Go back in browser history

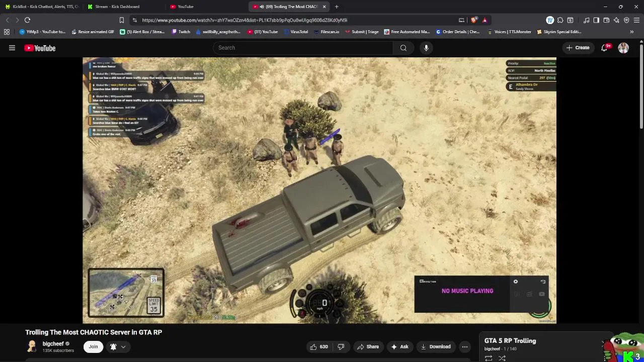point(7,20)
